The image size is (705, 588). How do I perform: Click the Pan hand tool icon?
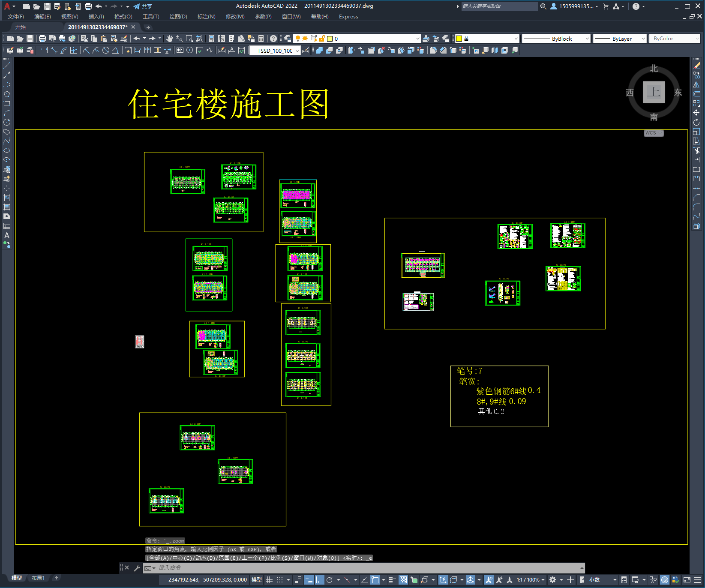(x=170, y=39)
